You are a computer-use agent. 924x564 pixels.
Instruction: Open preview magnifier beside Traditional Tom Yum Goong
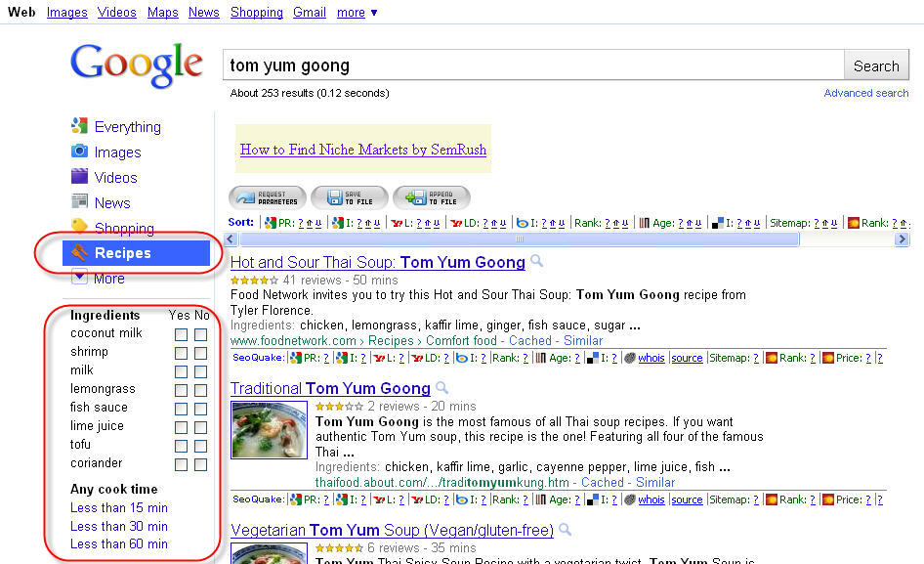click(x=441, y=388)
